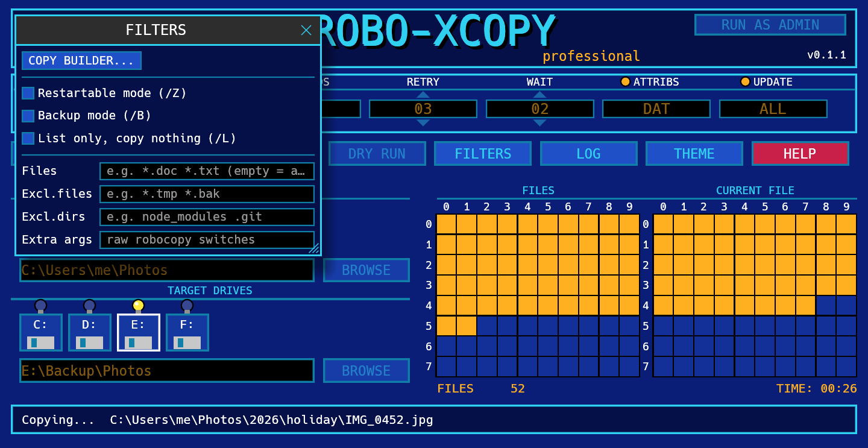Click the target path field E:\Backup\Photos
The image size is (868, 448).
click(x=167, y=371)
